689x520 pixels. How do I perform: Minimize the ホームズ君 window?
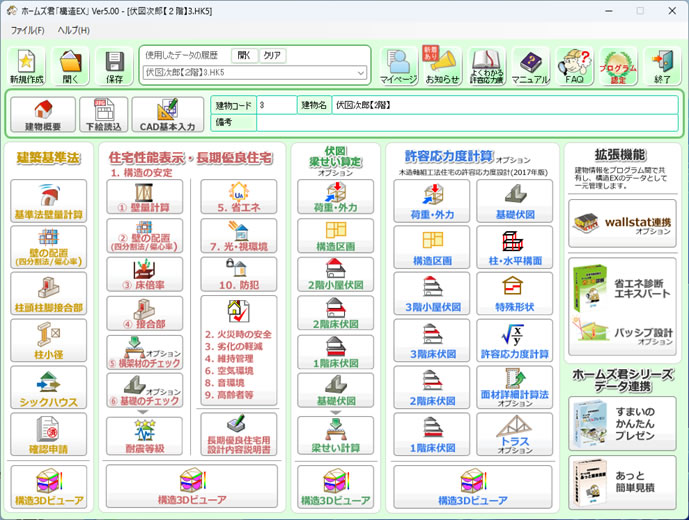pos(609,11)
